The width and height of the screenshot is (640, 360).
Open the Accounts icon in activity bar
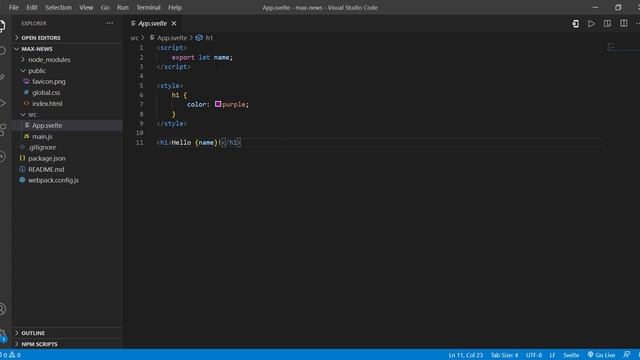[2, 309]
